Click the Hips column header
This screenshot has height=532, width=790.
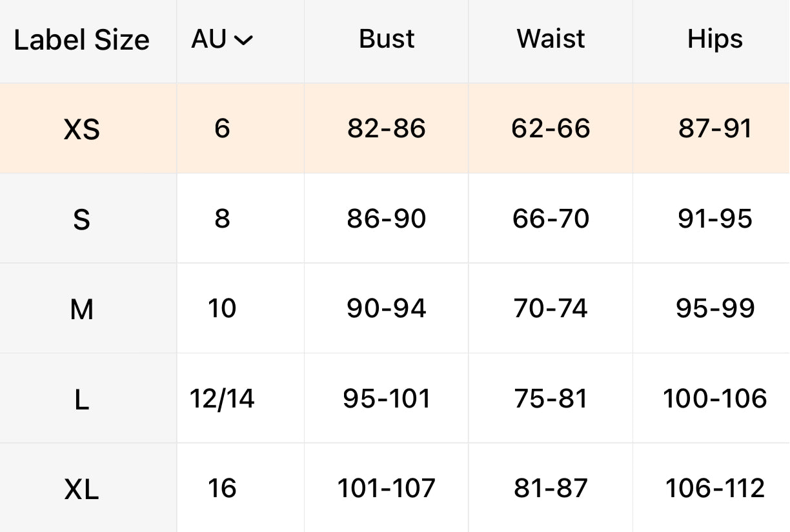[714, 39]
